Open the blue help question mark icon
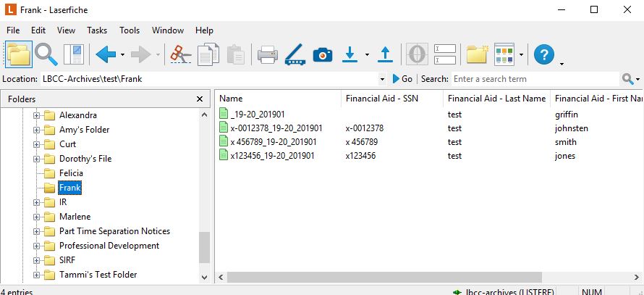The width and height of the screenshot is (644, 295). click(543, 54)
